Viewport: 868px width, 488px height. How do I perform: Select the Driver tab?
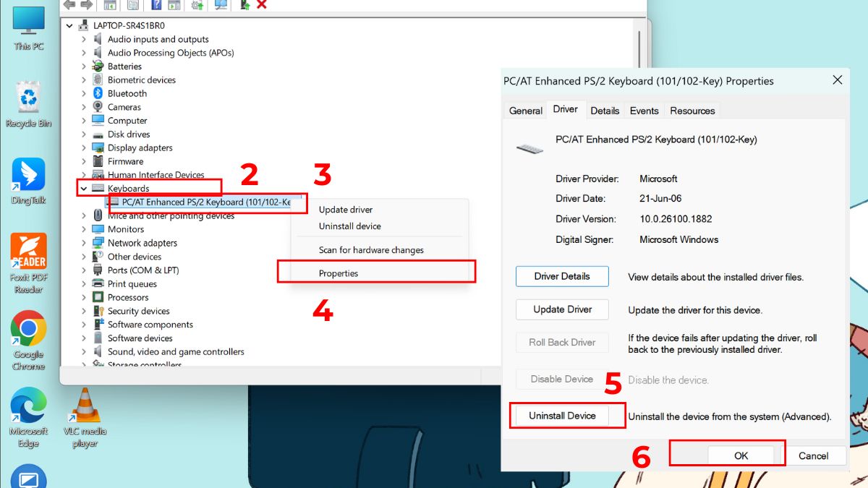coord(565,109)
